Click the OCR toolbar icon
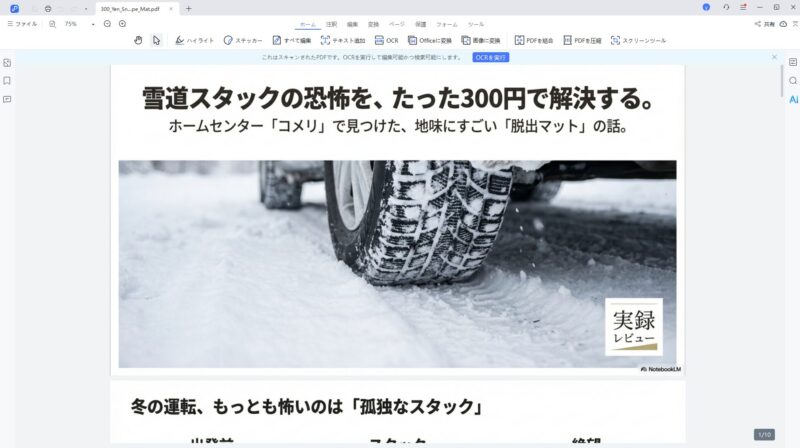Screen dimensions: 800x448 pyautogui.click(x=387, y=40)
